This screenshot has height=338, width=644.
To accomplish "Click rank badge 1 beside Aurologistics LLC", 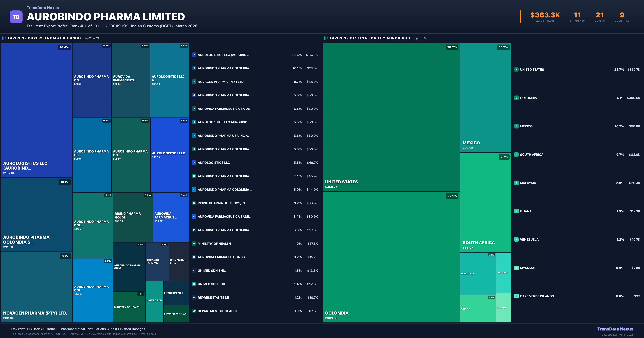I will tap(194, 55).
